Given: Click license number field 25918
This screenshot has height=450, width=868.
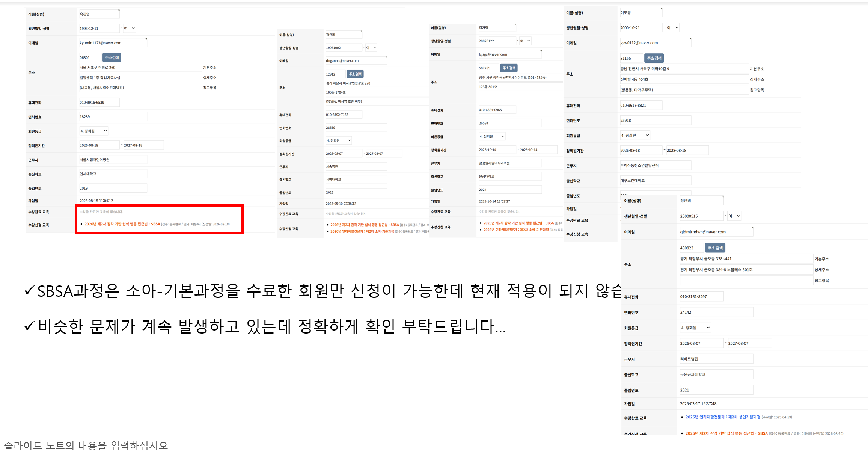Looking at the screenshot, I should pyautogui.click(x=655, y=120).
